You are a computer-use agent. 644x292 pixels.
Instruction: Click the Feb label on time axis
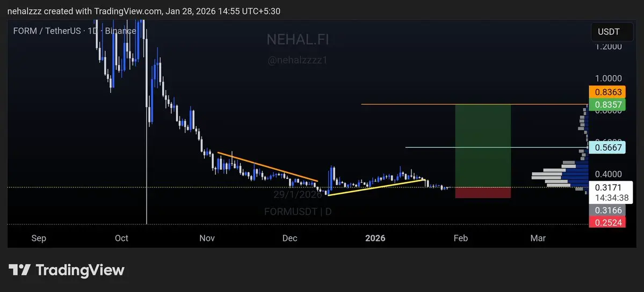point(460,238)
